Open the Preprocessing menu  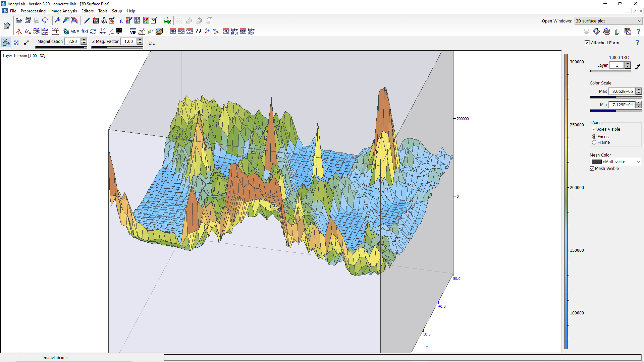[33, 11]
